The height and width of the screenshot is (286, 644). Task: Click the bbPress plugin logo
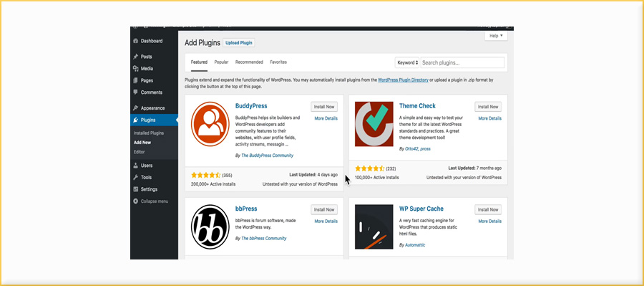tap(210, 227)
